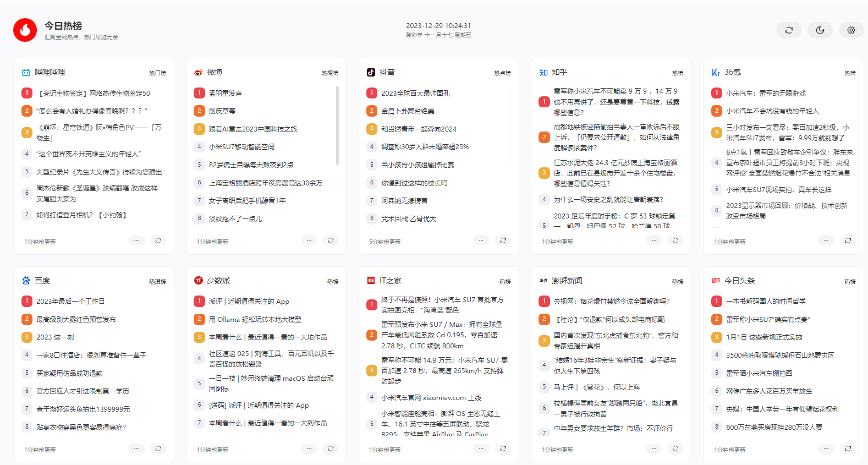Image resolution: width=868 pixels, height=465 pixels.
Task: Open 36氪 item 小米汽车：雷军的无限游戏
Action: (766, 94)
